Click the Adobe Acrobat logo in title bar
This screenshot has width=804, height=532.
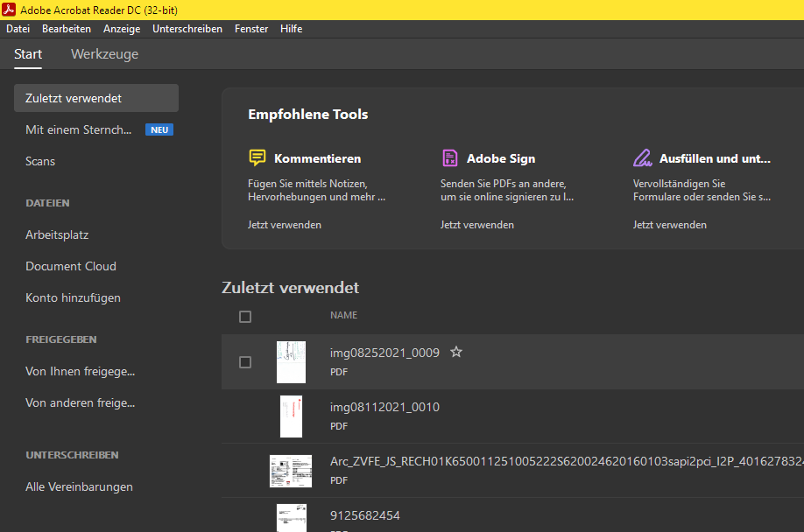point(9,10)
